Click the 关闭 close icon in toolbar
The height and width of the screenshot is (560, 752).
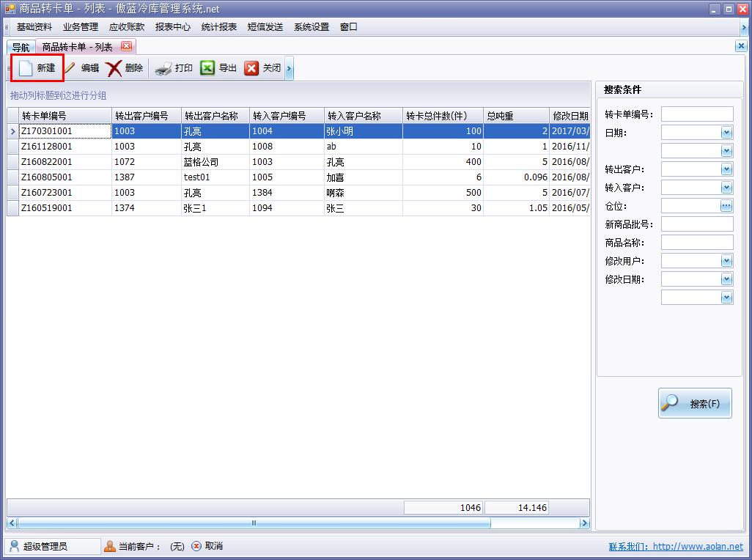click(x=251, y=68)
